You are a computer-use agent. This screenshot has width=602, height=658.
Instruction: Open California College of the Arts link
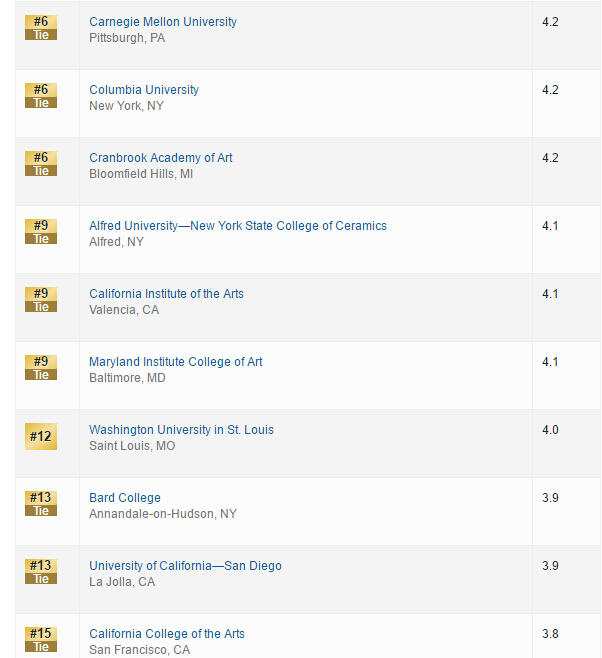(x=167, y=634)
